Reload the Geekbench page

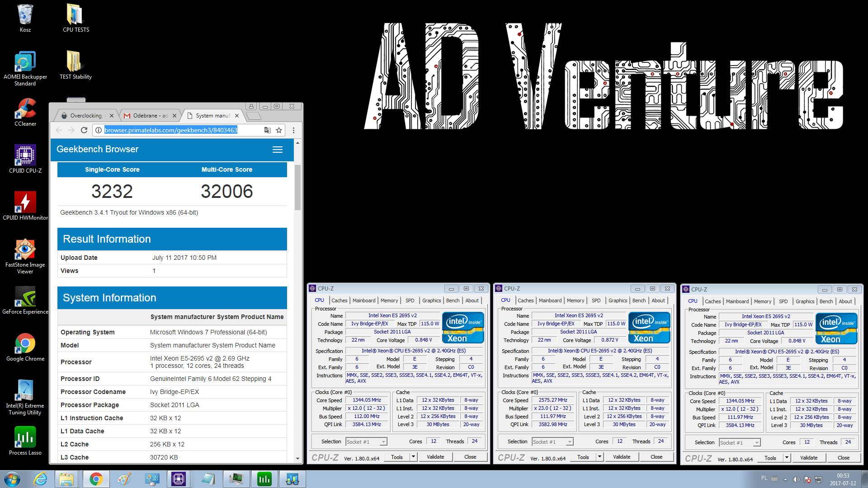[84, 130]
